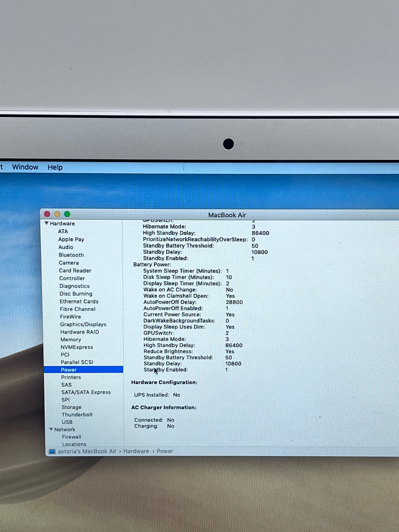Click the Battery Power heading
This screenshot has height=532, width=399.
click(152, 264)
